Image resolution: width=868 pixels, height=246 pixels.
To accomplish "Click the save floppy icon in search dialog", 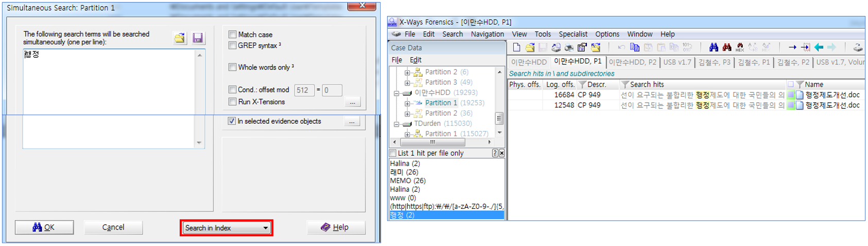I will point(198,38).
